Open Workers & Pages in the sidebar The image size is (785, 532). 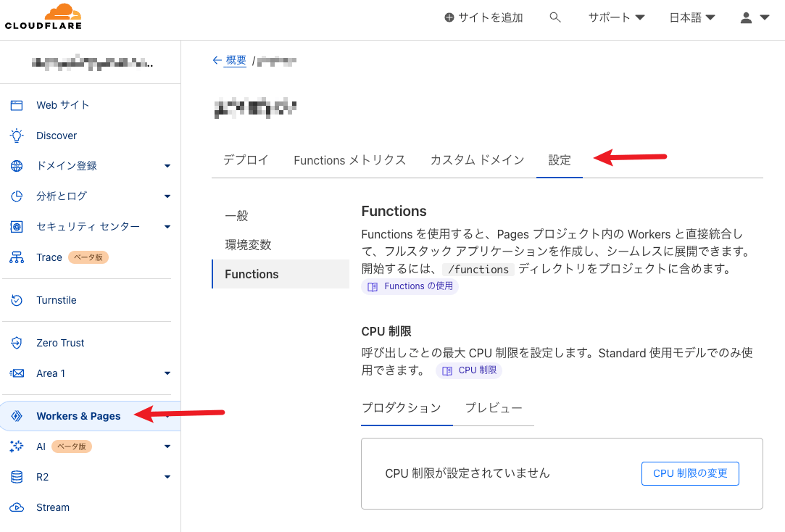(x=78, y=416)
